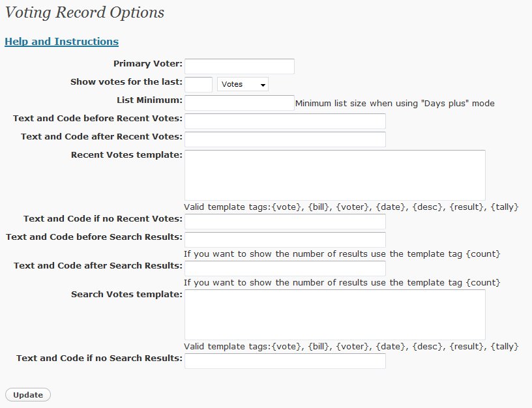The image size is (532, 408).
Task: Click inside the Search Votes template textarea
Action: click(x=335, y=315)
